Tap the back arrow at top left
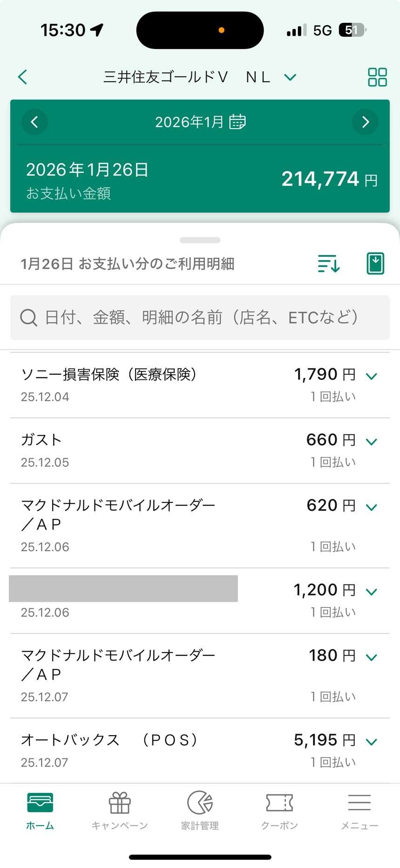Viewport: 400px width, 868px height. pos(22,77)
